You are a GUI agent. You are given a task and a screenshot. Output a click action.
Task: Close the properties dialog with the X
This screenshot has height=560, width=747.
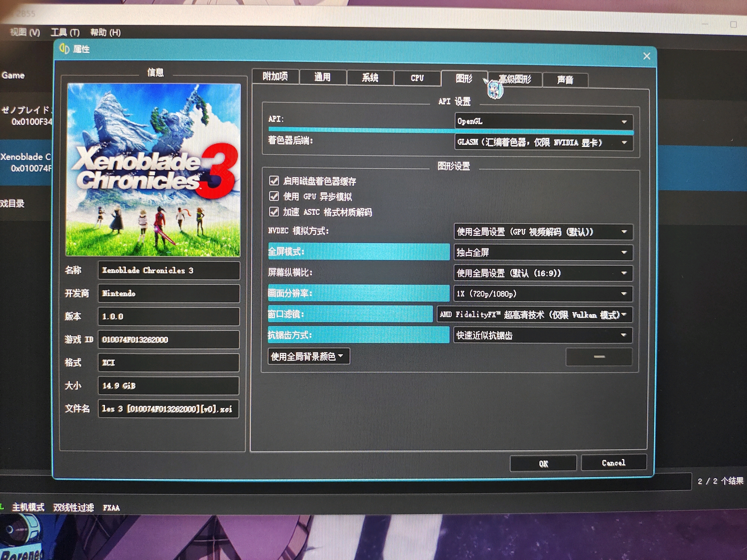647,56
